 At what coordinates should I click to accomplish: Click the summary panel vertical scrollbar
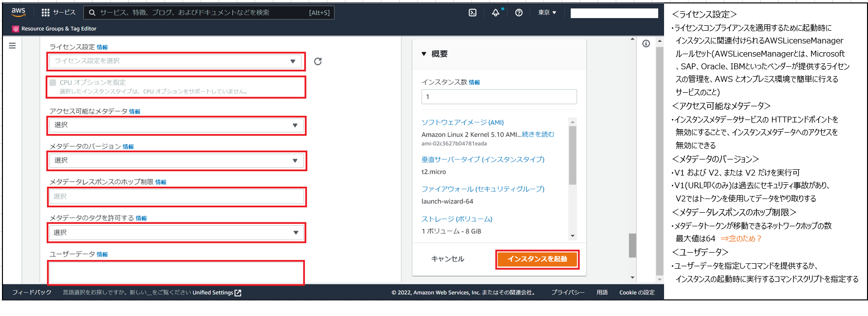tap(572, 156)
